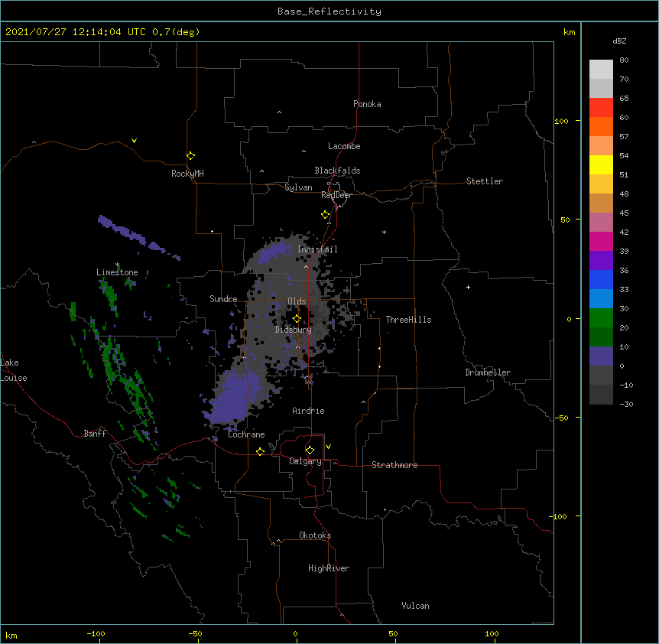Click the x-axis -100 tick label
This screenshot has width=659, height=644.
[96, 634]
